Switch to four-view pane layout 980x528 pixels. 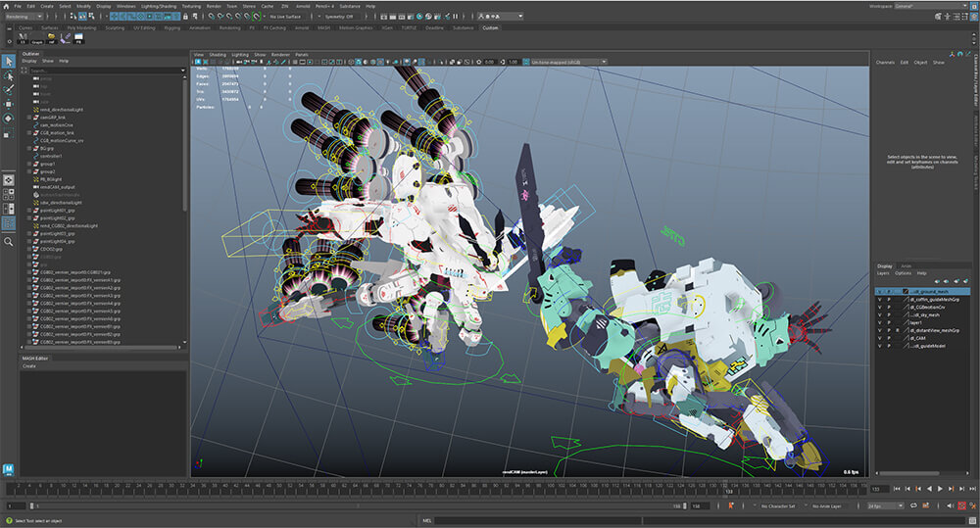coord(8,194)
